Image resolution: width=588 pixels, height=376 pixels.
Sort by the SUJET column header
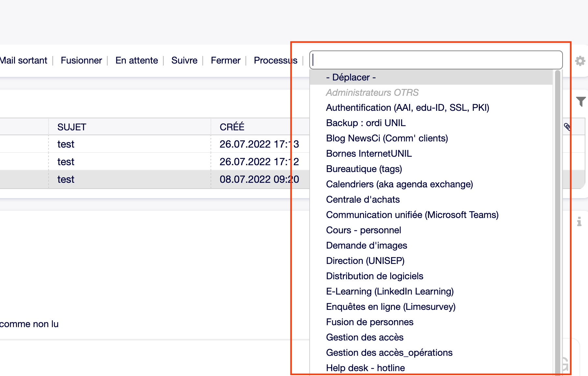(72, 127)
